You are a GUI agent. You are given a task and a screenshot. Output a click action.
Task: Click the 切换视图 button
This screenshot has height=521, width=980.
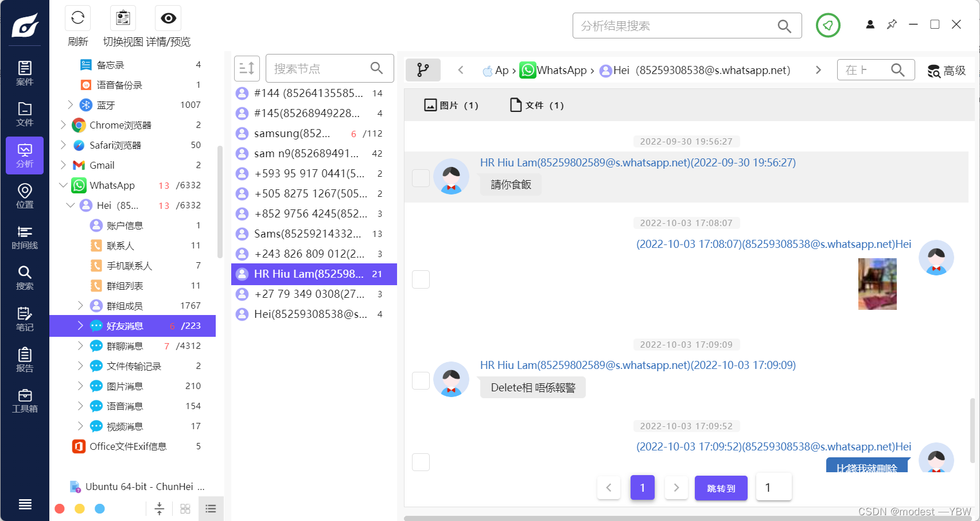click(x=122, y=18)
